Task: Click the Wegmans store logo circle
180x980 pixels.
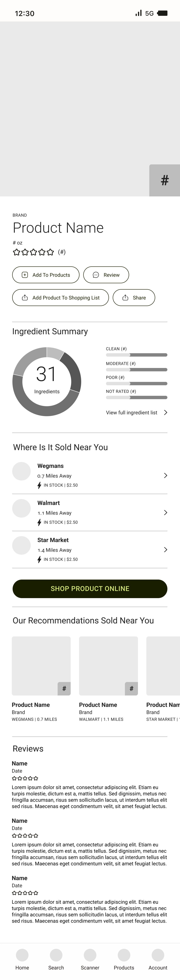Action: pos(21,471)
